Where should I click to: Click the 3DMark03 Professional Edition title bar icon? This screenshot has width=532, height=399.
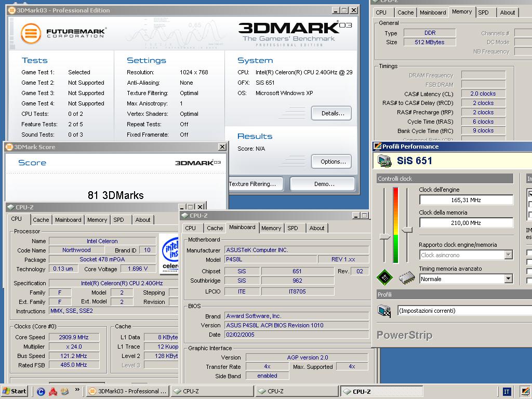click(12, 10)
